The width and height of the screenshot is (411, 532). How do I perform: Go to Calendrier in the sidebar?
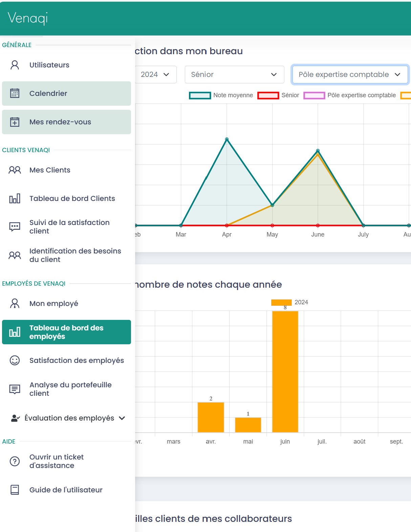(66, 93)
